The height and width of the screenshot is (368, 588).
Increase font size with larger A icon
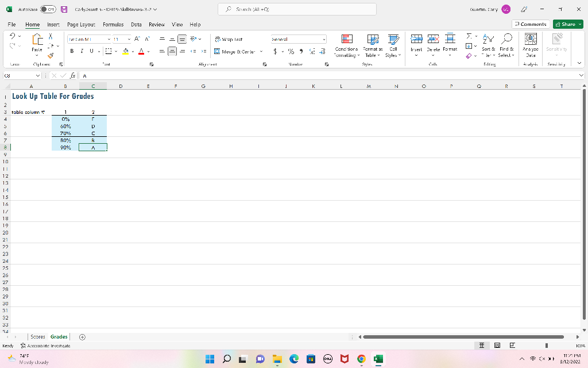(x=137, y=39)
